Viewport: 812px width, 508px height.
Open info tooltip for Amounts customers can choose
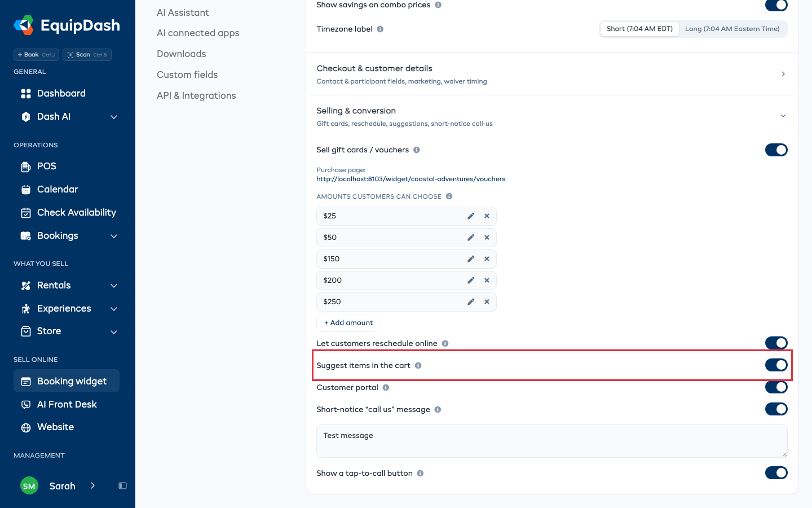click(449, 196)
